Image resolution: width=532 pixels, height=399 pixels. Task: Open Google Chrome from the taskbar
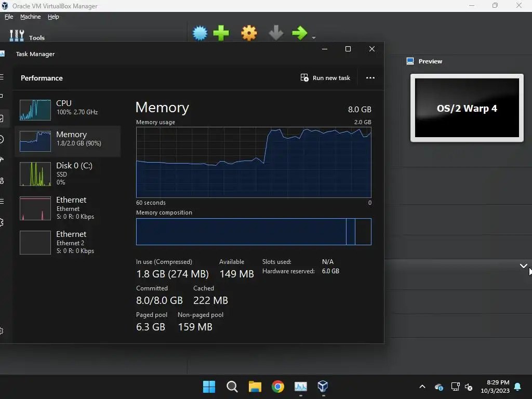tap(278, 387)
